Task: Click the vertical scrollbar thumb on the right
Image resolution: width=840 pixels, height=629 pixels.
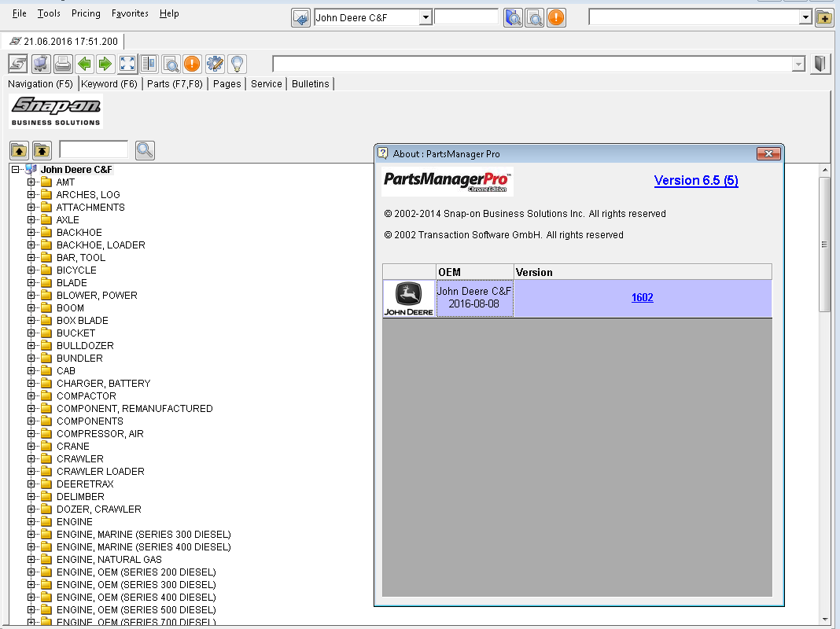Action: tap(824, 244)
